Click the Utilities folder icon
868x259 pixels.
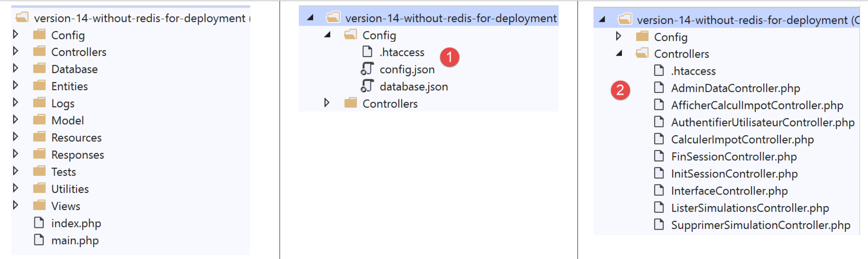[x=39, y=189]
